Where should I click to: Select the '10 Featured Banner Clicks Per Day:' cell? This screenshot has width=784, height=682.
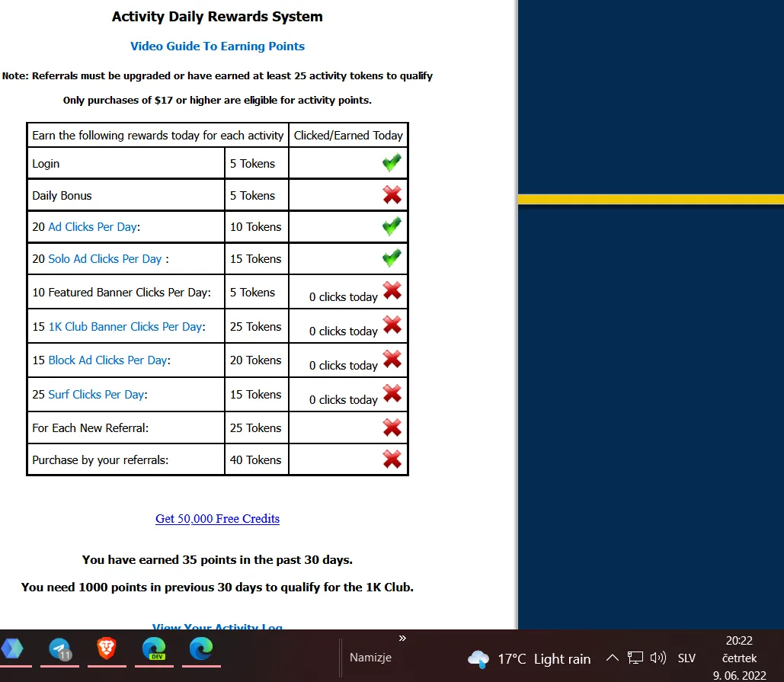click(x=126, y=293)
